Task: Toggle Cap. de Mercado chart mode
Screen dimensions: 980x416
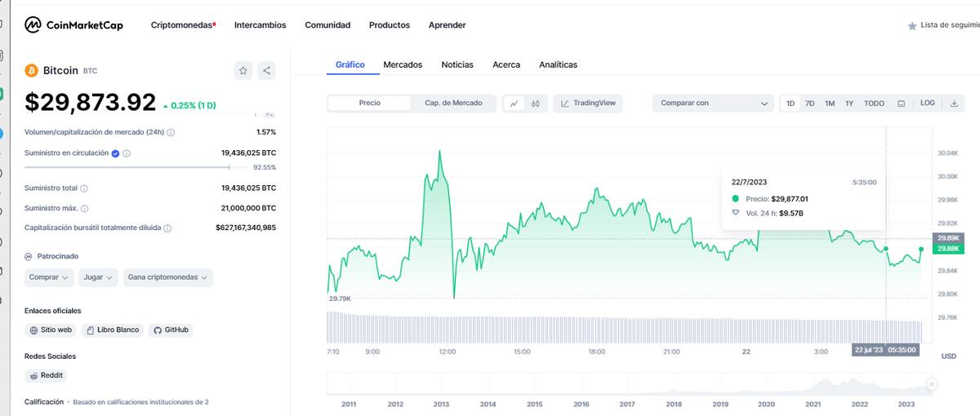Action: tap(453, 104)
